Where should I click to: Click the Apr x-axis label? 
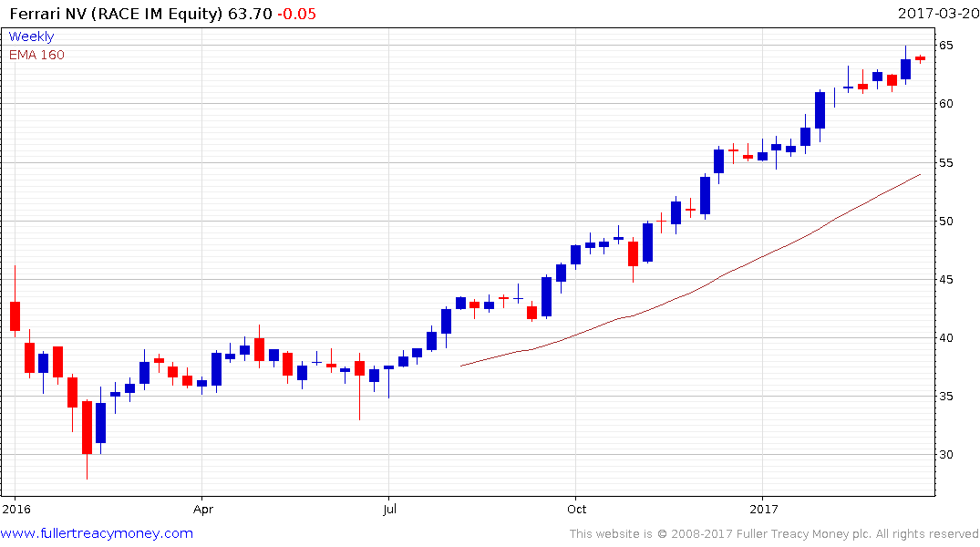(x=203, y=510)
